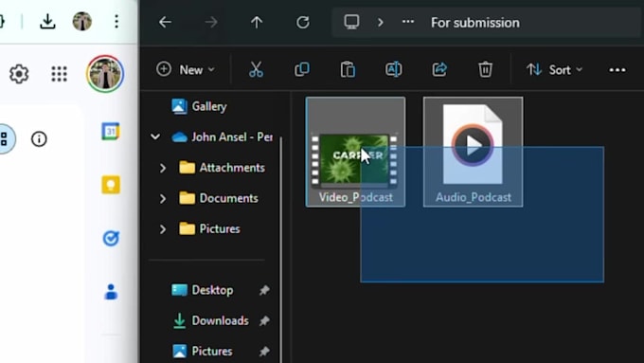This screenshot has width=644, height=363.
Task: Cut the selected files
Action: 256,69
